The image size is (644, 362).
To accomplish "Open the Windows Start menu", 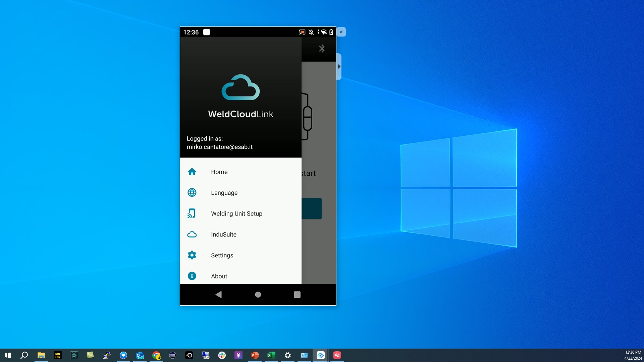I will click(8, 355).
